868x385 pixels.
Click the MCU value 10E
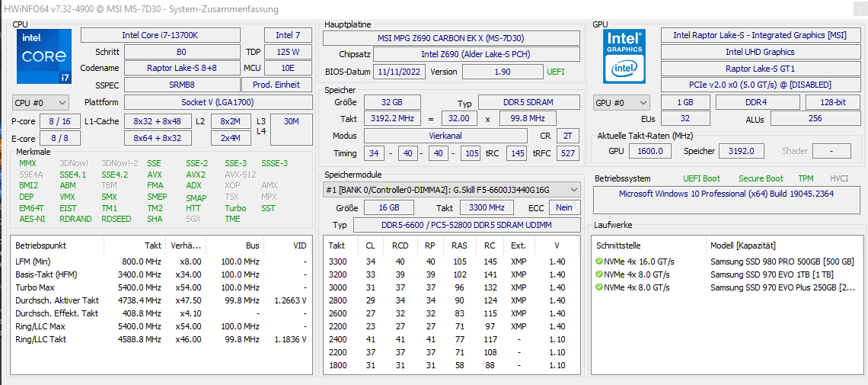(288, 68)
